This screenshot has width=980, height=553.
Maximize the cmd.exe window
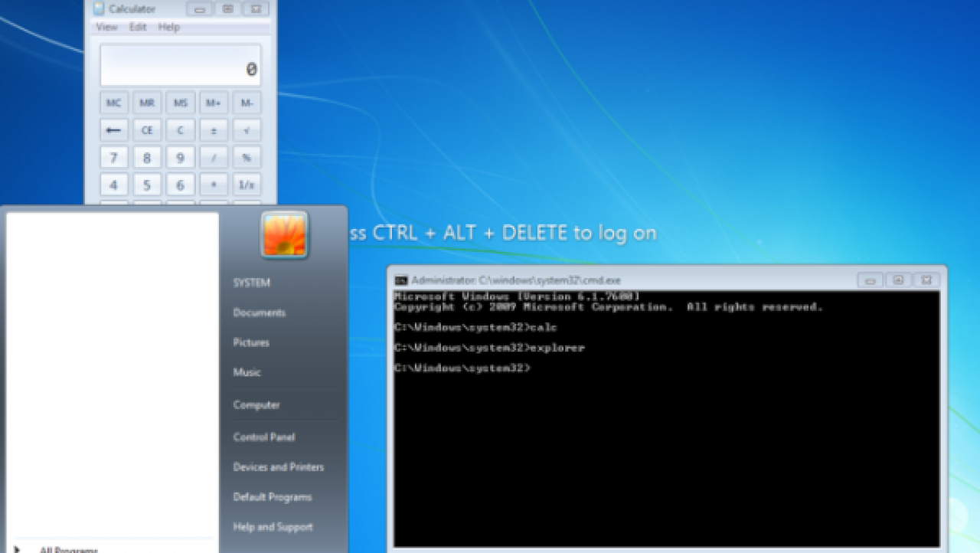coord(899,280)
